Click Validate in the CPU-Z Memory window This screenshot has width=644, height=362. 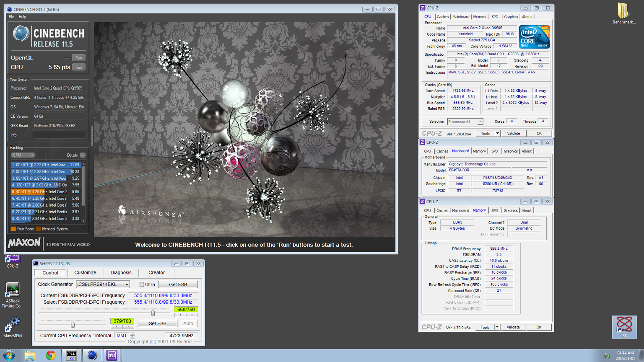pos(513,327)
